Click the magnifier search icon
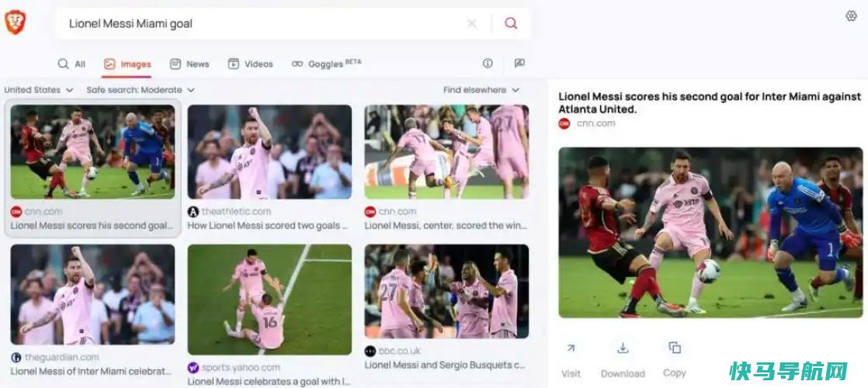Screen dimensions: 868x388 [511, 23]
